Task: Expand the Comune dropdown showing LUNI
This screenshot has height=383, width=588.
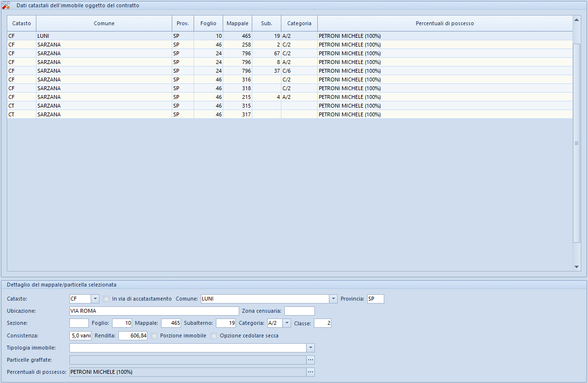Action: [x=333, y=299]
